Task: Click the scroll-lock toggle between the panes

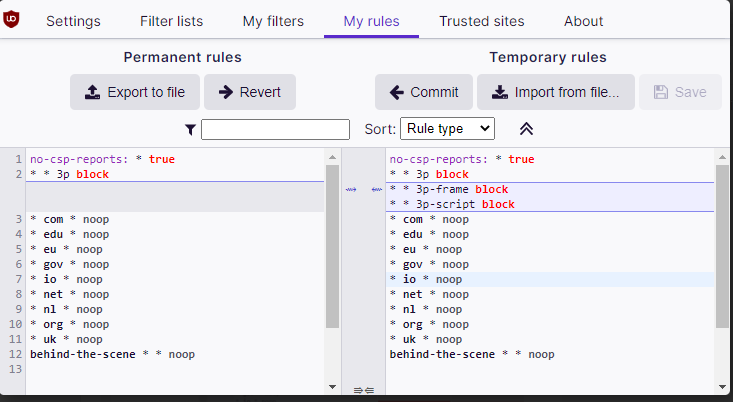Action: click(363, 390)
